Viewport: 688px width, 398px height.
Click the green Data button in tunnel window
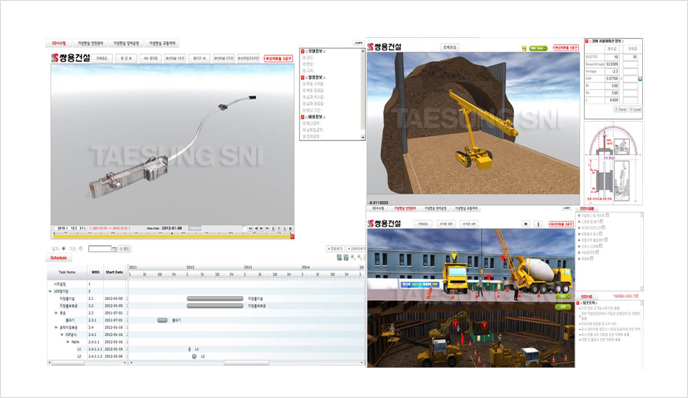(x=538, y=48)
